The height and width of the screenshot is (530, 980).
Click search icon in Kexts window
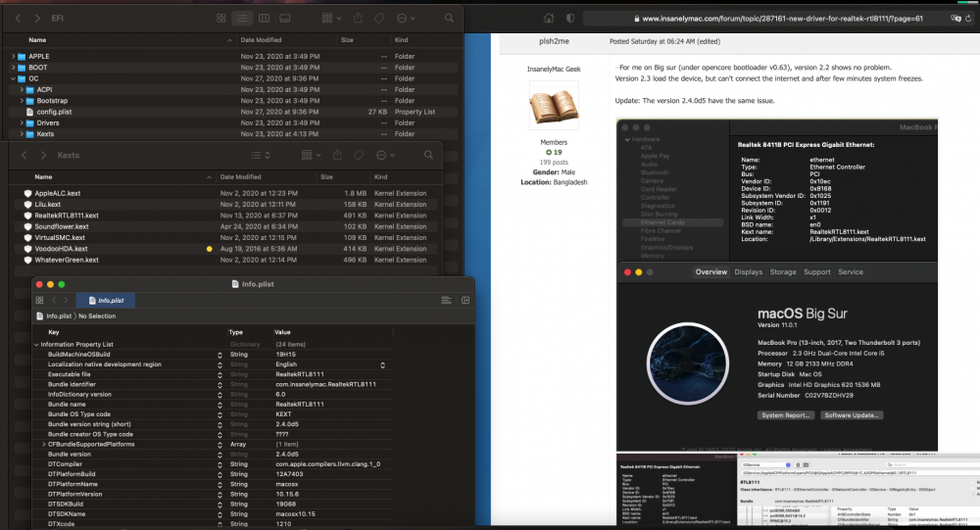428,155
